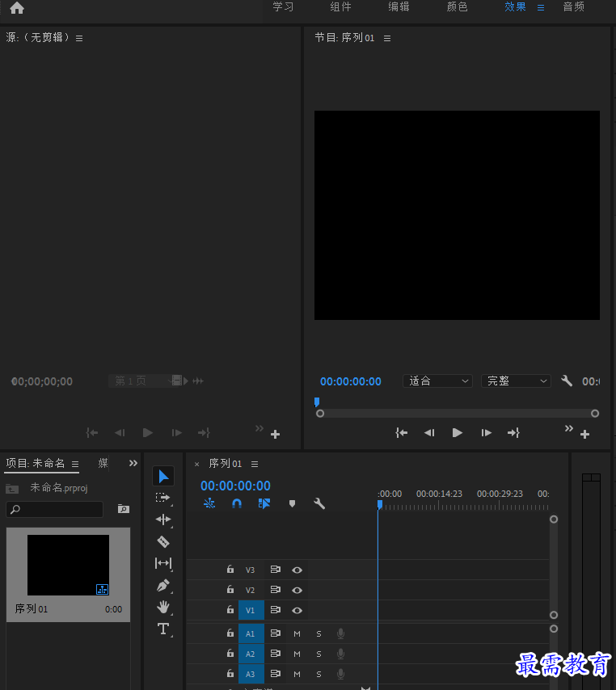This screenshot has width=616, height=690.
Task: Click the program monitor timecode 00:00:00:00
Action: point(351,381)
